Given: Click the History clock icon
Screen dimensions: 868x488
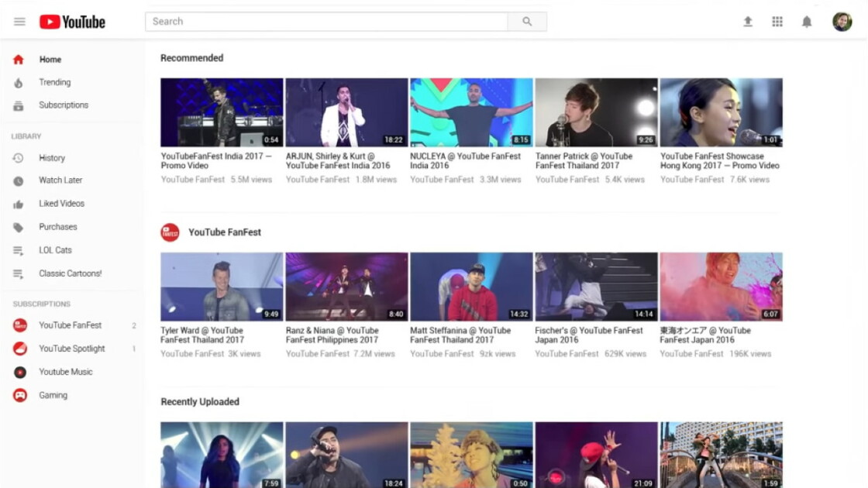Looking at the screenshot, I should (19, 158).
